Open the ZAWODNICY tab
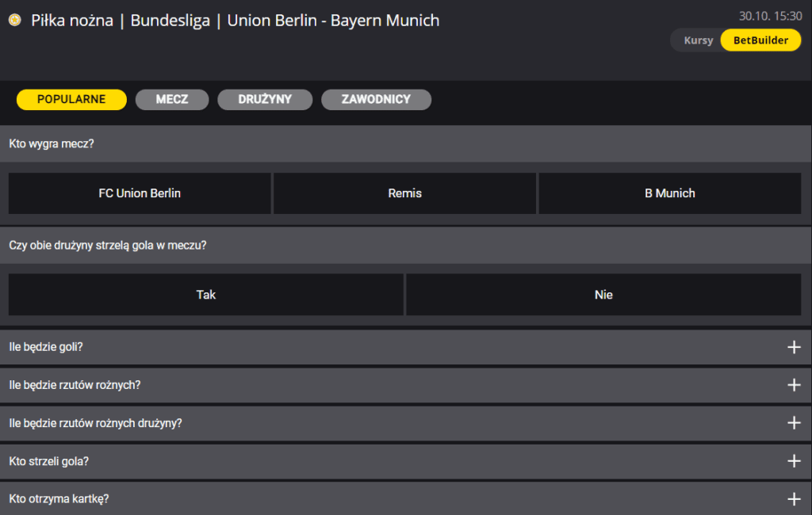The image size is (812, 515). coord(376,99)
